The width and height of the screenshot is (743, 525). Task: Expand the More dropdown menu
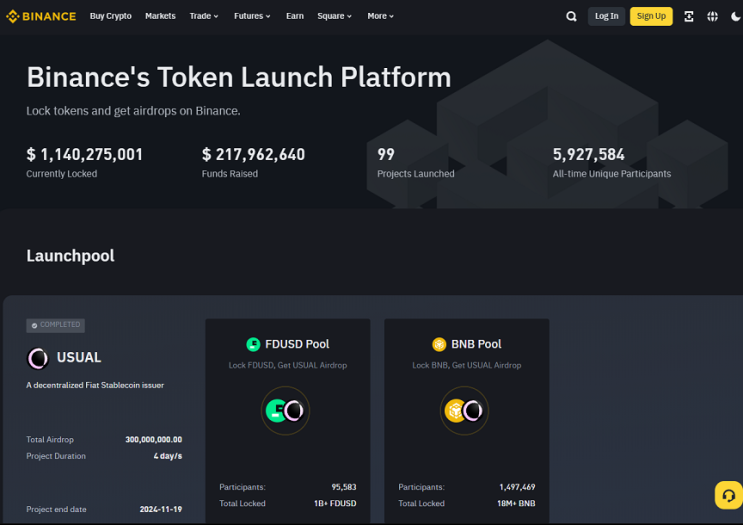tap(381, 16)
